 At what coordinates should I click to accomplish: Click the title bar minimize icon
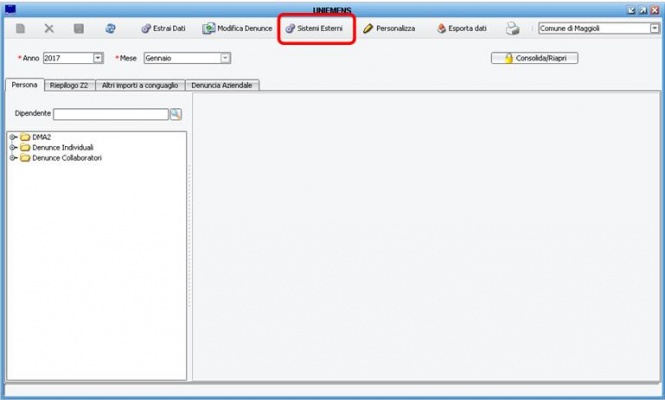631,10
